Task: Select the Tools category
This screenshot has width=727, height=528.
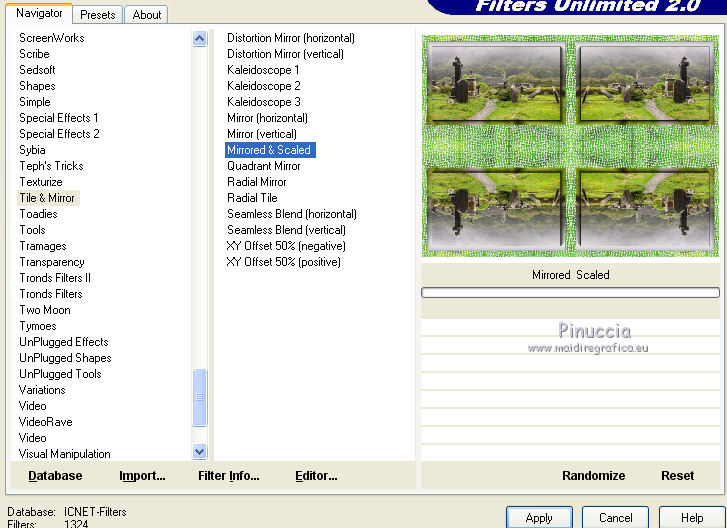Action: click(32, 230)
